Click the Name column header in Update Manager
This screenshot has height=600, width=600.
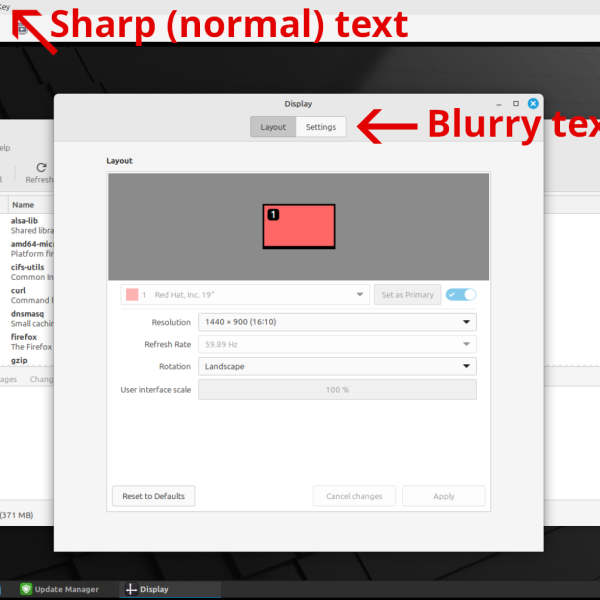31,205
